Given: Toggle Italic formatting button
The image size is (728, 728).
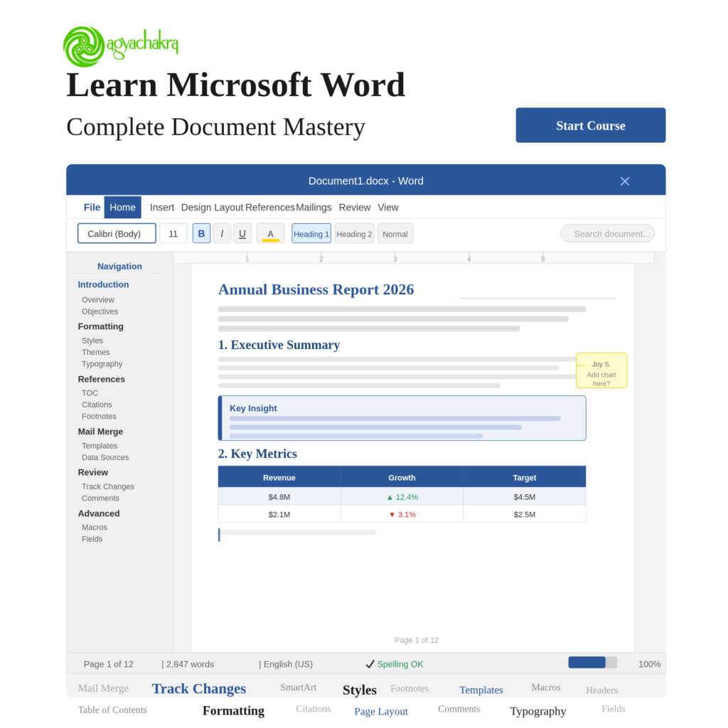Looking at the screenshot, I should coord(222,234).
